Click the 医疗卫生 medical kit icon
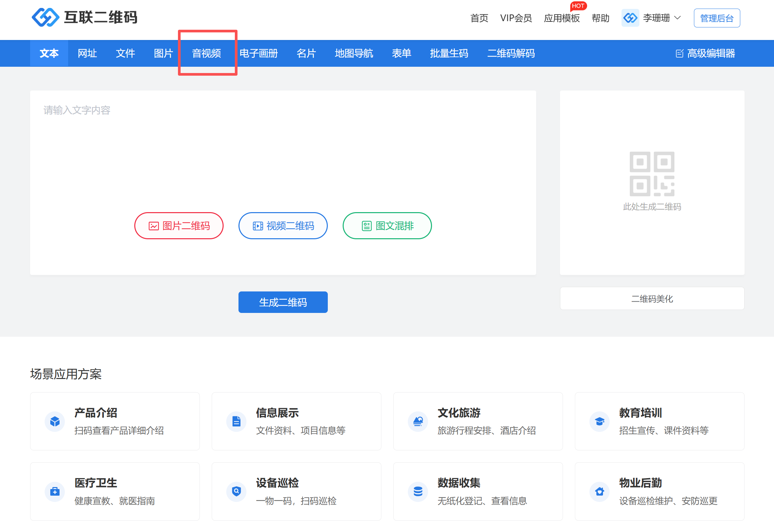The width and height of the screenshot is (774, 532). click(x=55, y=491)
